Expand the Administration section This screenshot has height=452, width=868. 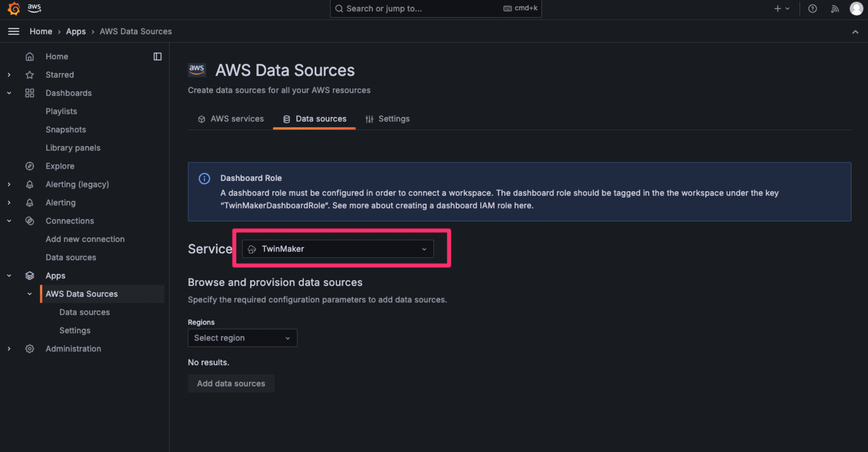point(9,349)
